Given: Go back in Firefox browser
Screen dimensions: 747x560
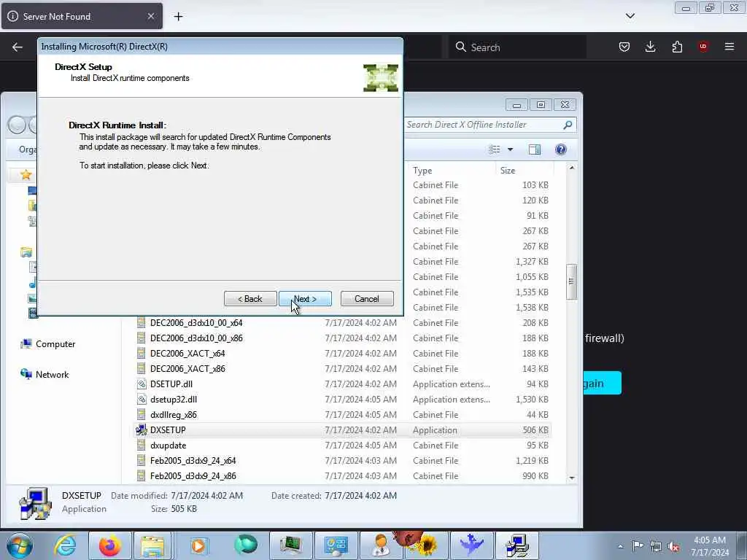Looking at the screenshot, I should pos(18,47).
